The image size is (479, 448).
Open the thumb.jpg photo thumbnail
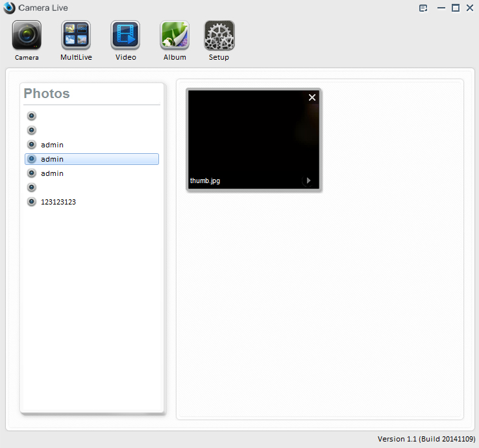point(253,136)
